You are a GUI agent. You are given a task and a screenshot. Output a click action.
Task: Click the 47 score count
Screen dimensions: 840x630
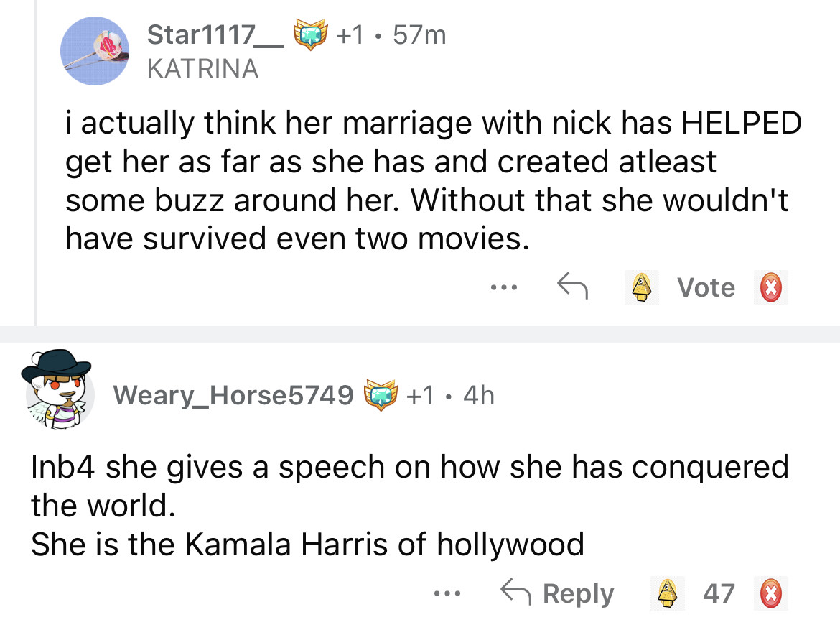pos(719,593)
